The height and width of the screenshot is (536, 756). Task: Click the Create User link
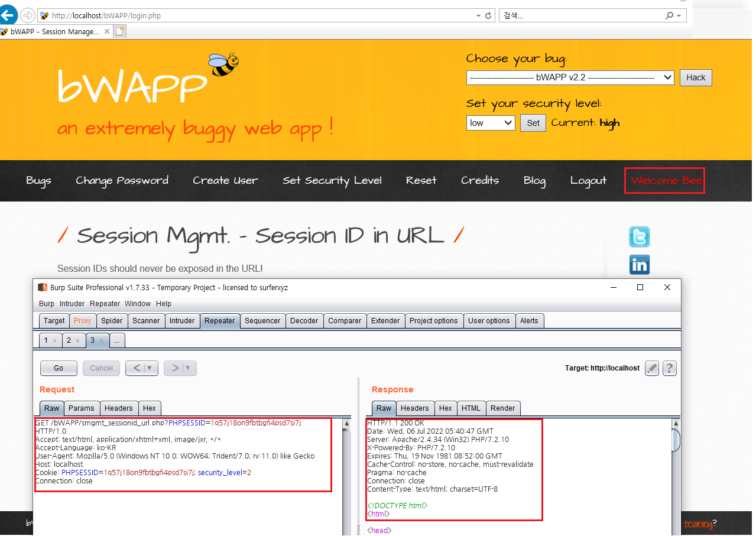coord(225,181)
